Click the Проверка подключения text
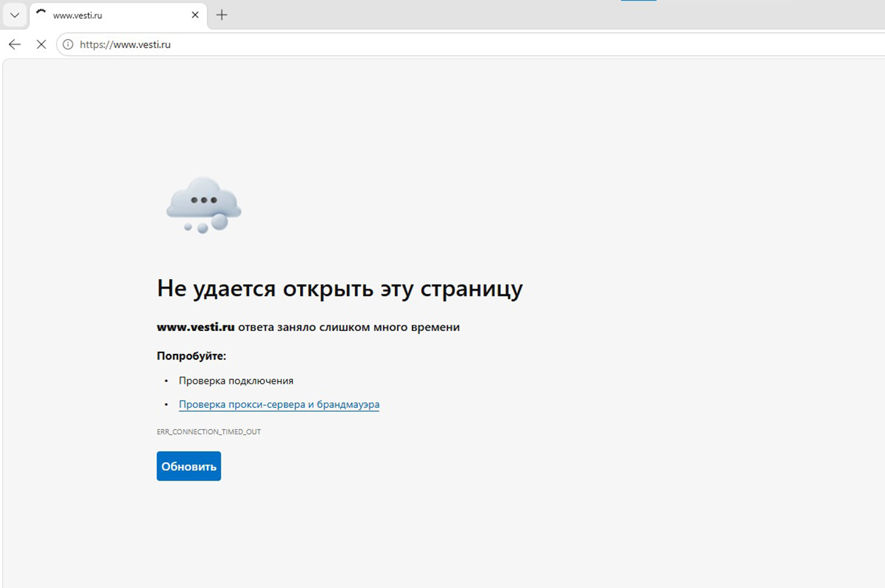The width and height of the screenshot is (885, 588). click(236, 381)
